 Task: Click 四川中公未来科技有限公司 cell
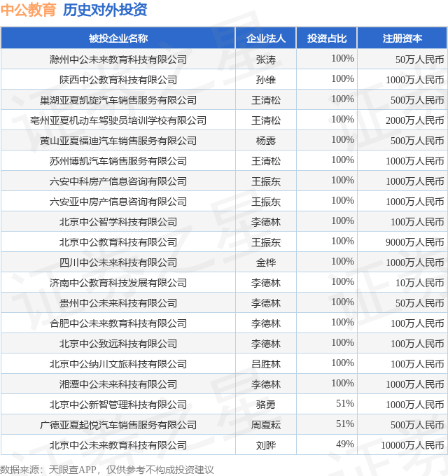118,263
